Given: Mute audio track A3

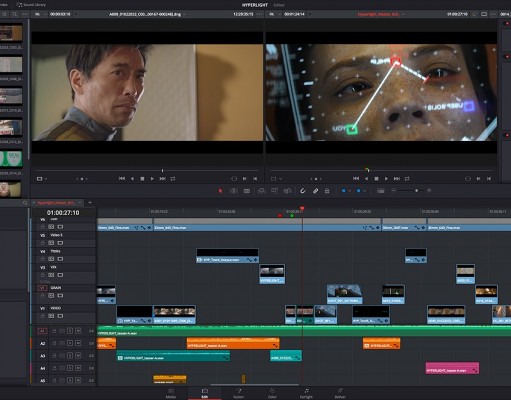Looking at the screenshot, I should pyautogui.click(x=78, y=356).
